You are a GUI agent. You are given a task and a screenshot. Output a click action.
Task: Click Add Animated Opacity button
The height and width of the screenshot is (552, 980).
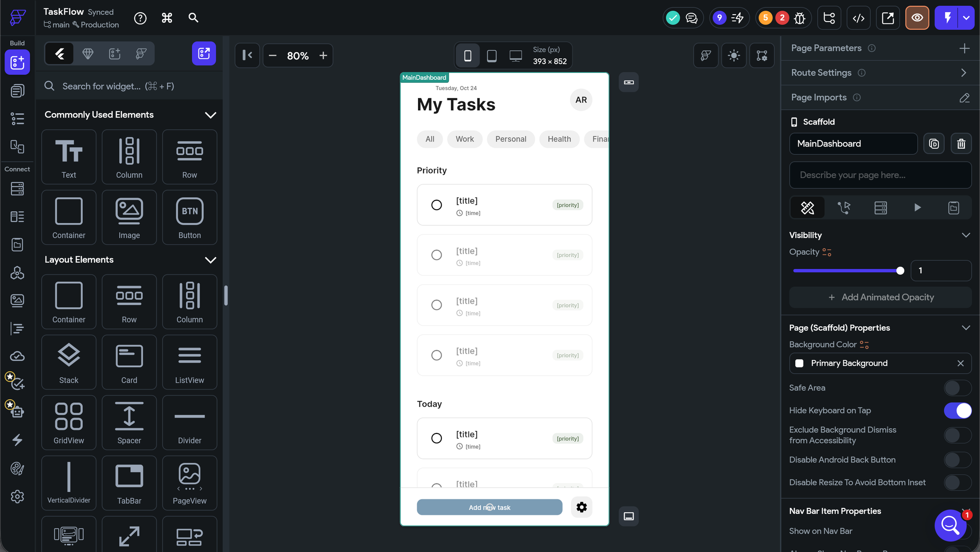(880, 297)
